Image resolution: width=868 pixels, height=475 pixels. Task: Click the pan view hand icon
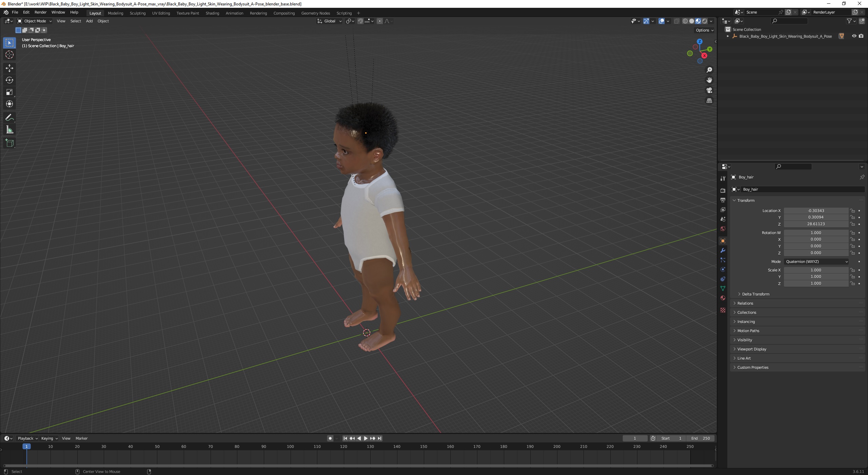[709, 80]
